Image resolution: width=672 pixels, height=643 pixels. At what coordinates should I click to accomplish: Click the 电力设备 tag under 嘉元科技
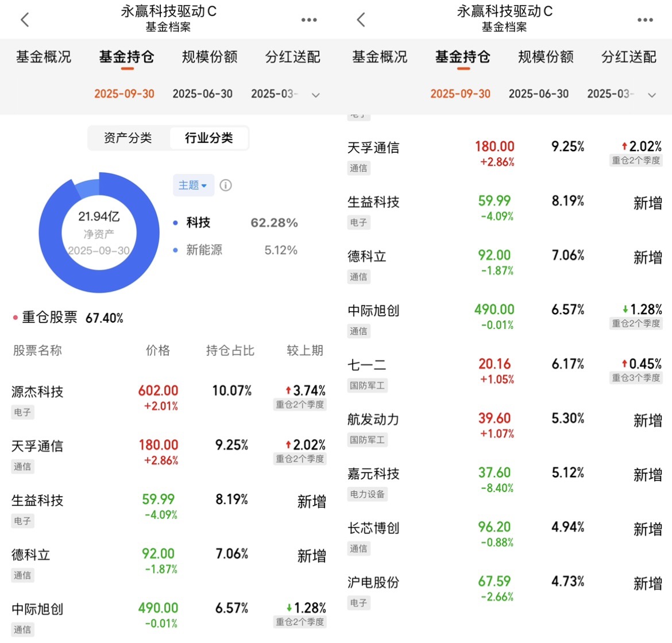367,494
